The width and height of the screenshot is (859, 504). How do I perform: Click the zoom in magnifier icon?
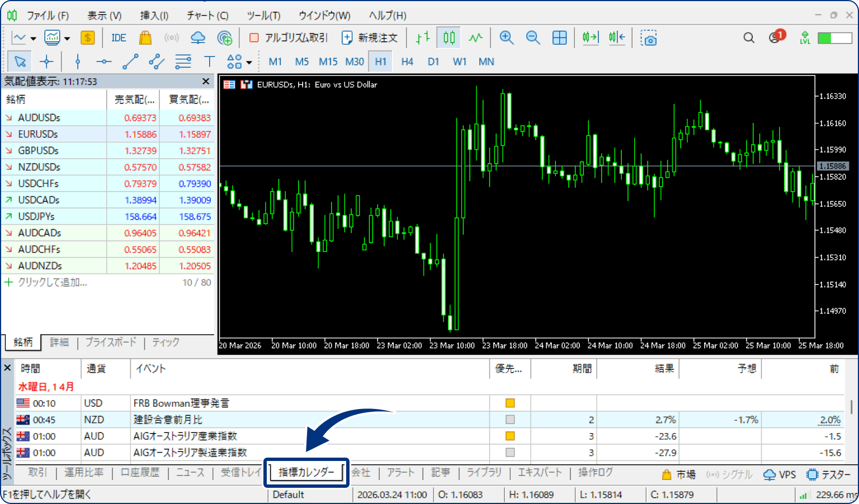pos(506,37)
